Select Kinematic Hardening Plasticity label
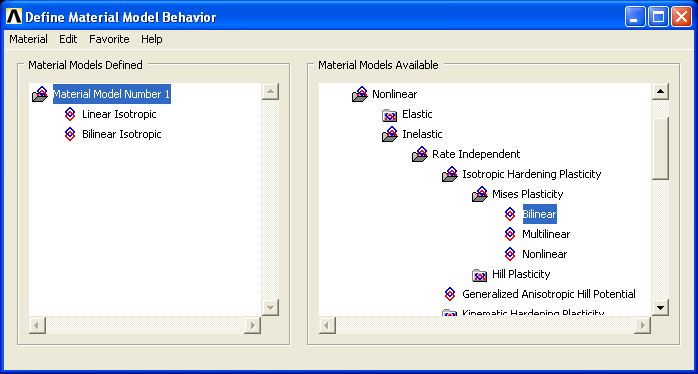The image size is (698, 374). coord(533,313)
